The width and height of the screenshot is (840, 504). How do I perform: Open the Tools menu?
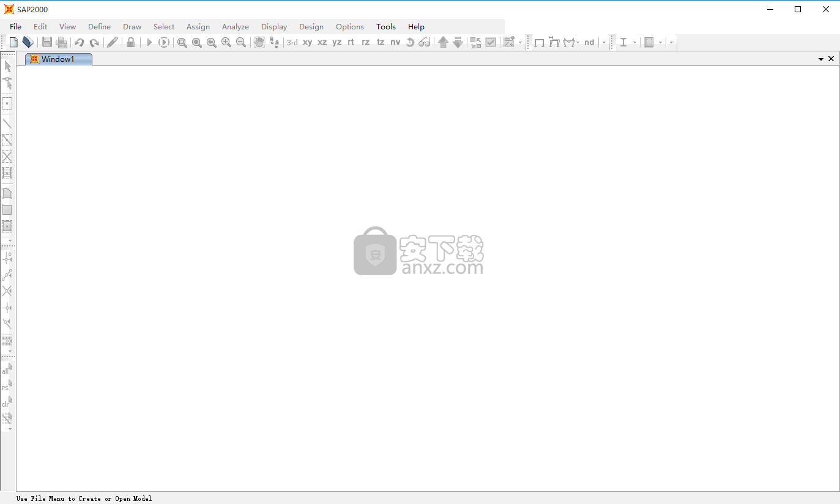tap(386, 27)
